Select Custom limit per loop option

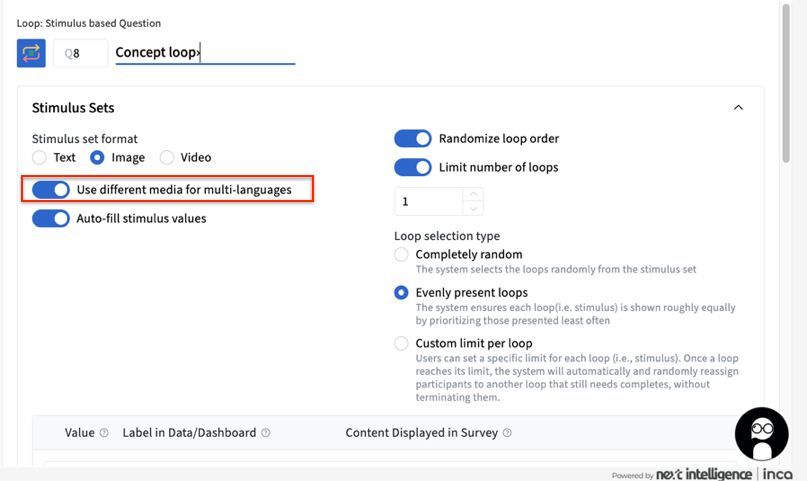[401, 343]
